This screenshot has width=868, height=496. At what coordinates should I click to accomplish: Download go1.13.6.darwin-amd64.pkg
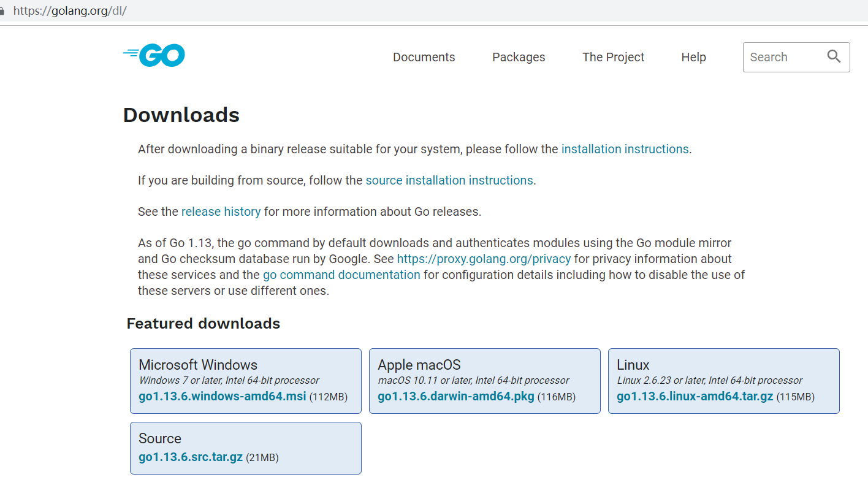point(456,396)
